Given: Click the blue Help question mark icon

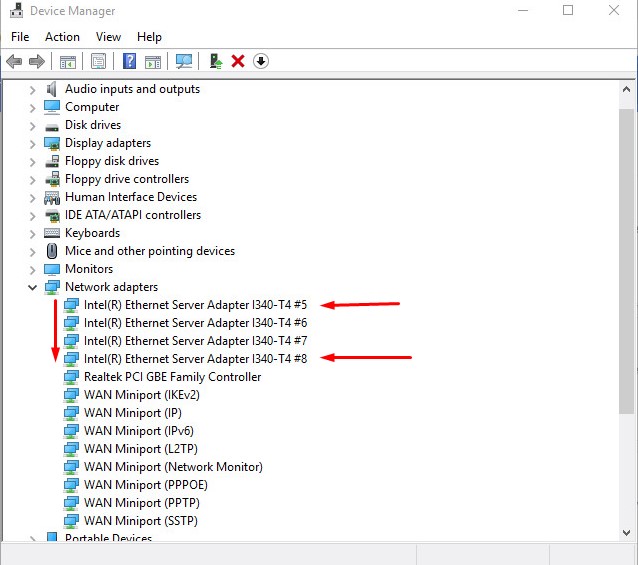Looking at the screenshot, I should point(129,61).
